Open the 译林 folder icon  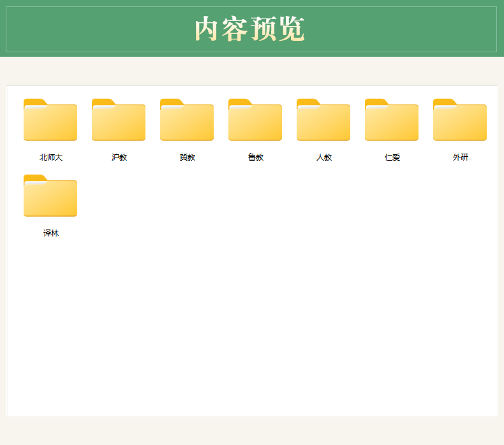(50, 195)
